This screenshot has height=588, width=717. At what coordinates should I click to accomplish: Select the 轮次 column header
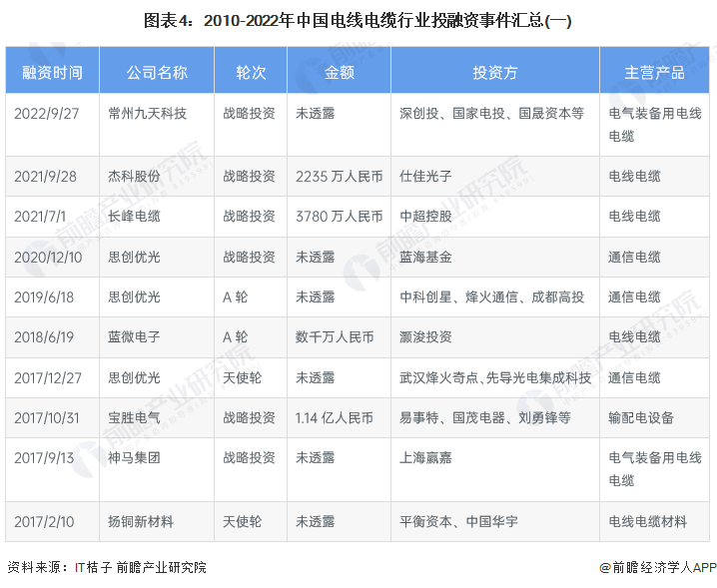pyautogui.click(x=249, y=73)
